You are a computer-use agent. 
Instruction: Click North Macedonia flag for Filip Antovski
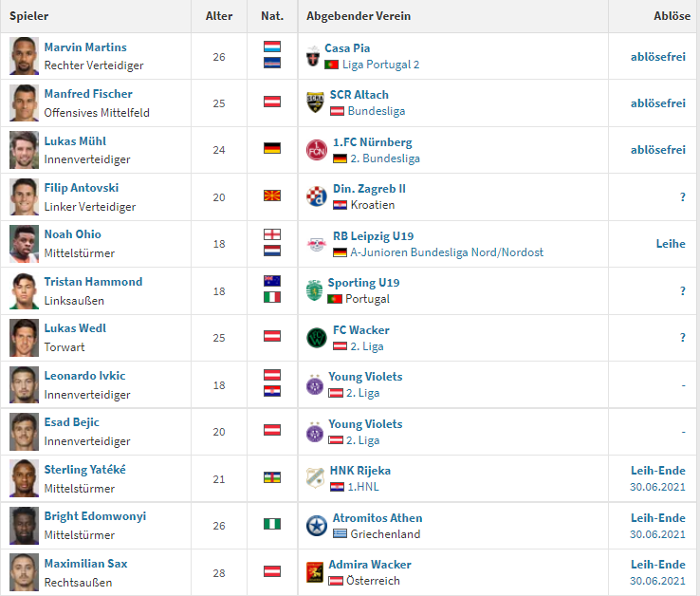click(x=272, y=196)
